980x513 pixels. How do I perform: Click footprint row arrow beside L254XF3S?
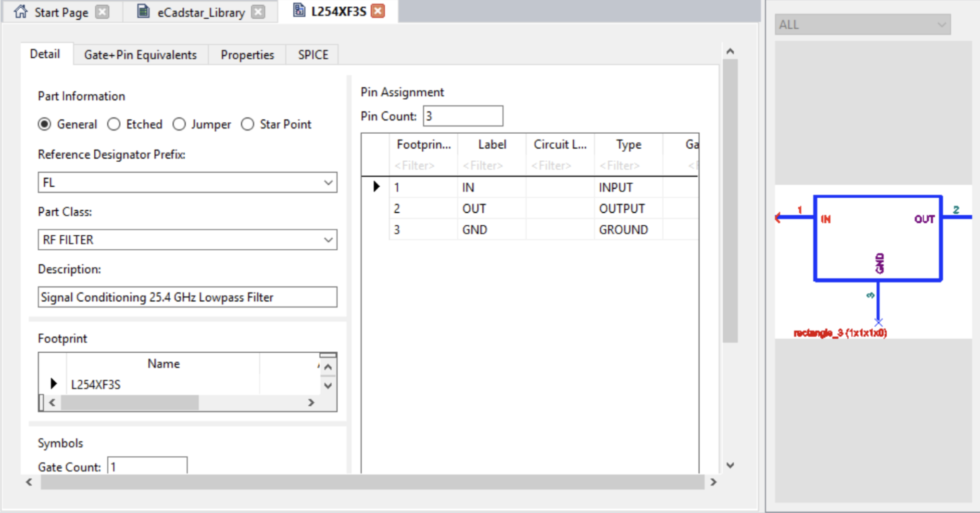53,384
